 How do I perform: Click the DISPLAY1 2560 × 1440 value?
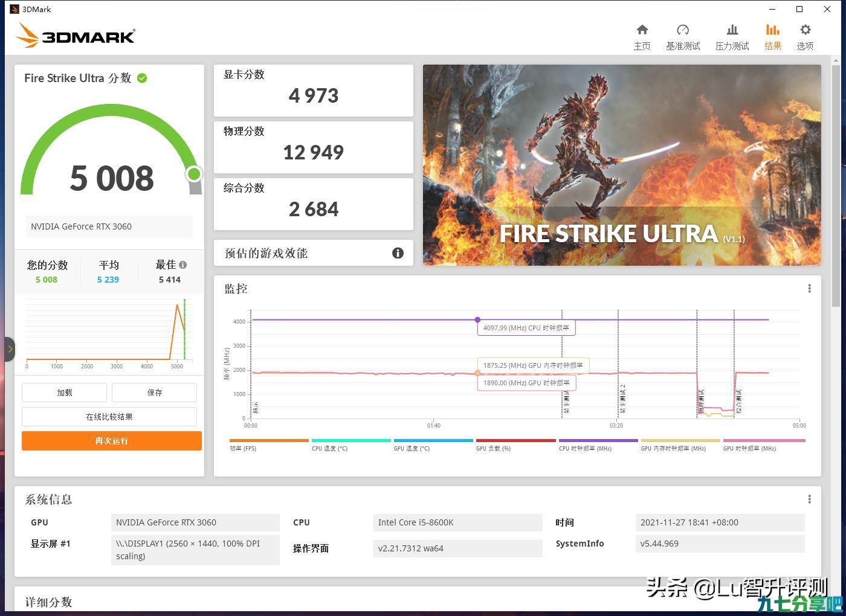click(195, 550)
